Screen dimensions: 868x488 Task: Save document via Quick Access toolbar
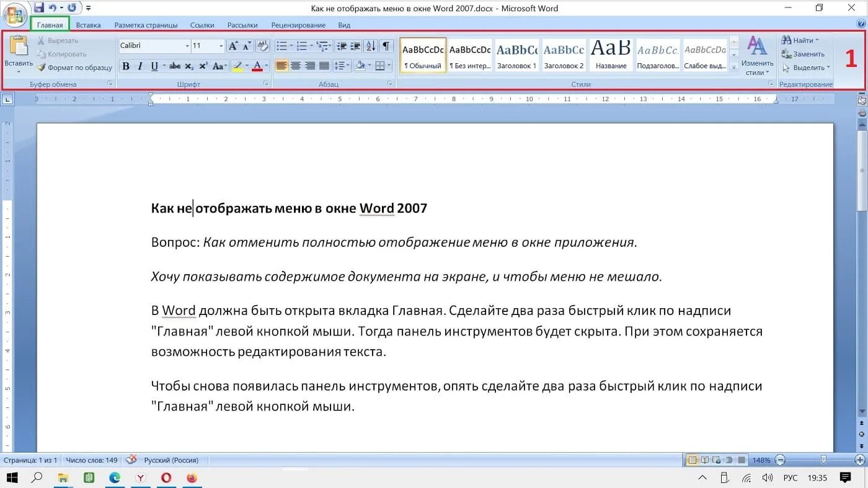pos(39,8)
